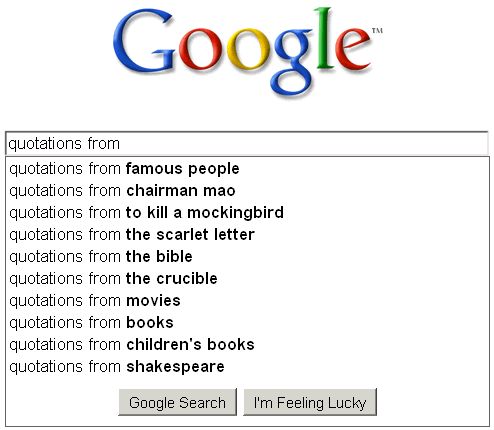494x430 pixels.
Task: Click the first red o in logo
Action: [200, 49]
